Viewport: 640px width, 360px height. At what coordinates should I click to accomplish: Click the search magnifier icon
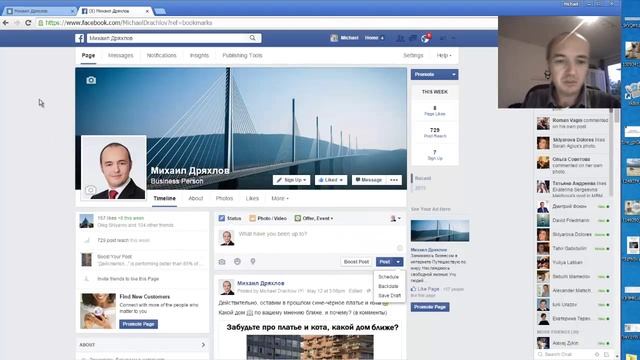253,38
